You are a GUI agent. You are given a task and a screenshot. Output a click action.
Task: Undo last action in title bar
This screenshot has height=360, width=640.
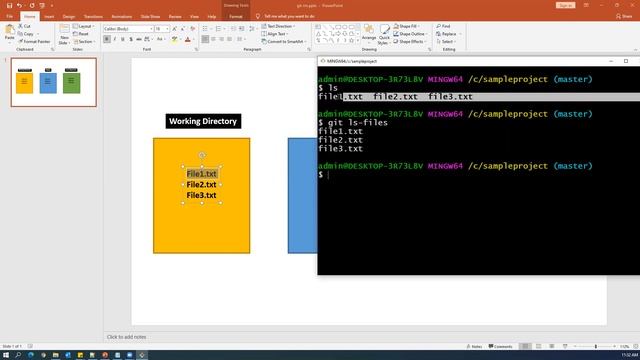(x=19, y=5)
